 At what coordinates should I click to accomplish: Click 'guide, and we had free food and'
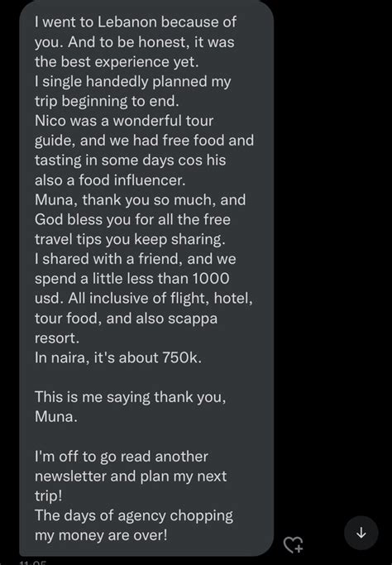tap(144, 141)
